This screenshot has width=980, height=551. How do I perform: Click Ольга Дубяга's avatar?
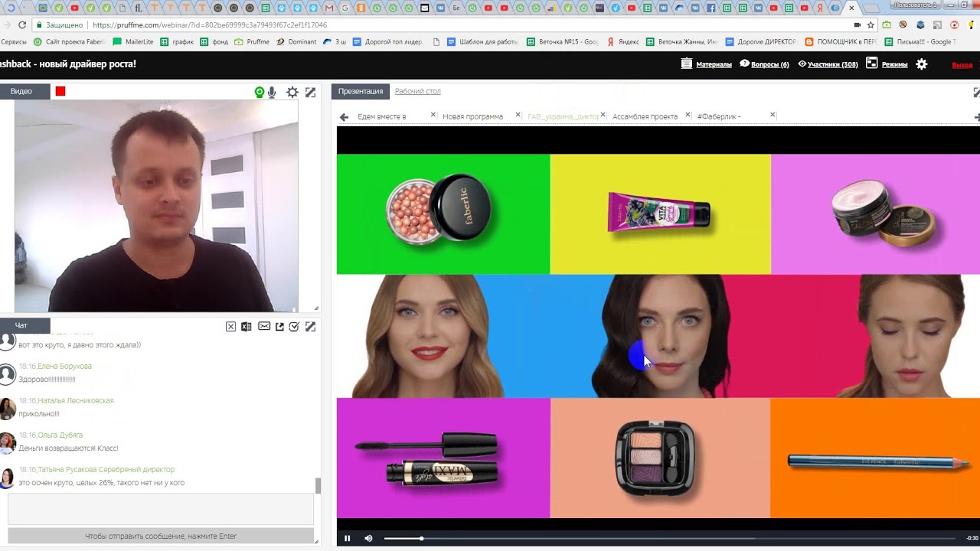coord(7,442)
